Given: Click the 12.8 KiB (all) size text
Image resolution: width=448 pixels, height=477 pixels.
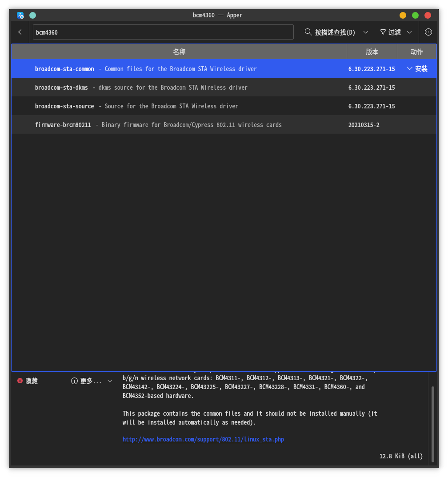Looking at the screenshot, I should [x=401, y=456].
